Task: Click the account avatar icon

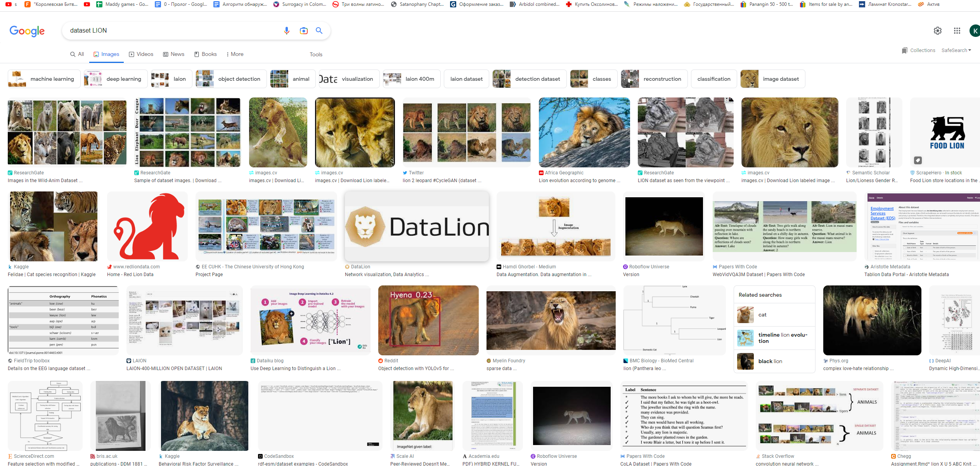Action: (x=975, y=31)
